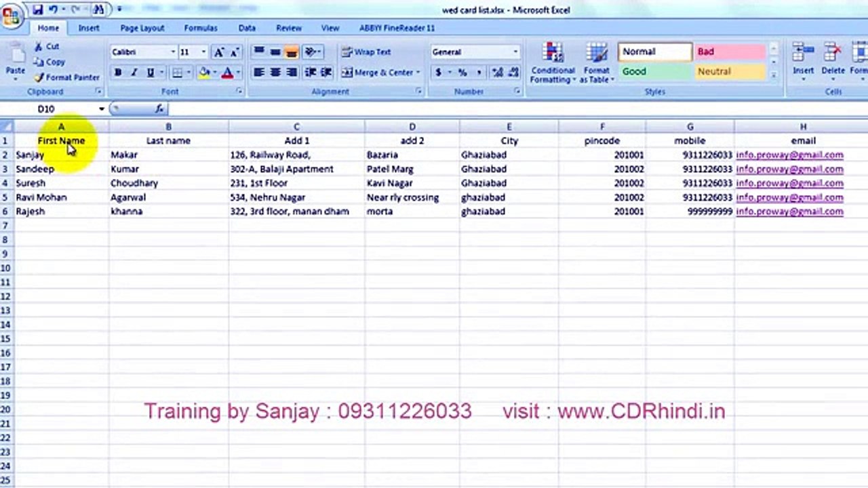This screenshot has width=868, height=488.
Task: Copy the selected cells
Action: coord(50,62)
